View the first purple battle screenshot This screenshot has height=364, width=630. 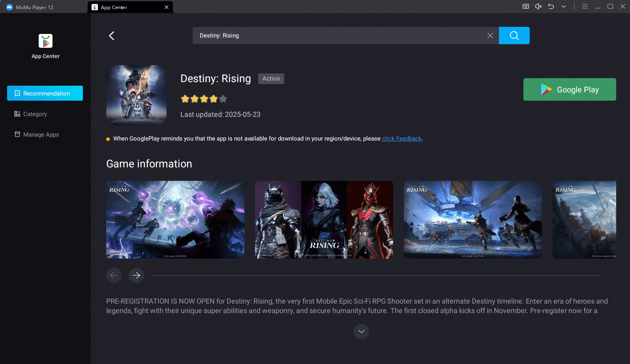tap(175, 220)
